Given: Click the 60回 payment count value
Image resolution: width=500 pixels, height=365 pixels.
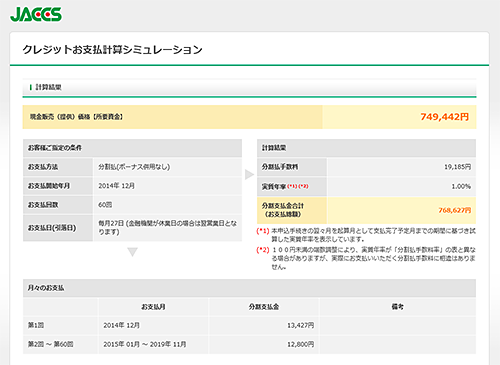Looking at the screenshot, I should click(105, 205).
